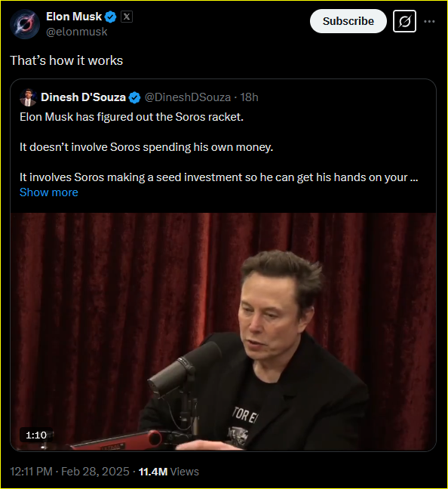Open the 12:11 PM · Feb 28, 2025 timestamp
This screenshot has width=448, height=489.
(69, 472)
